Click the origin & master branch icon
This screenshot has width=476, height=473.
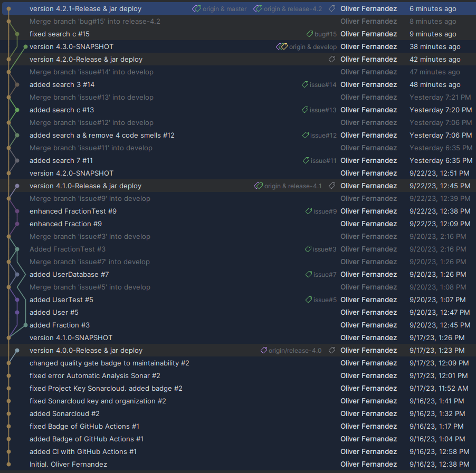196,8
